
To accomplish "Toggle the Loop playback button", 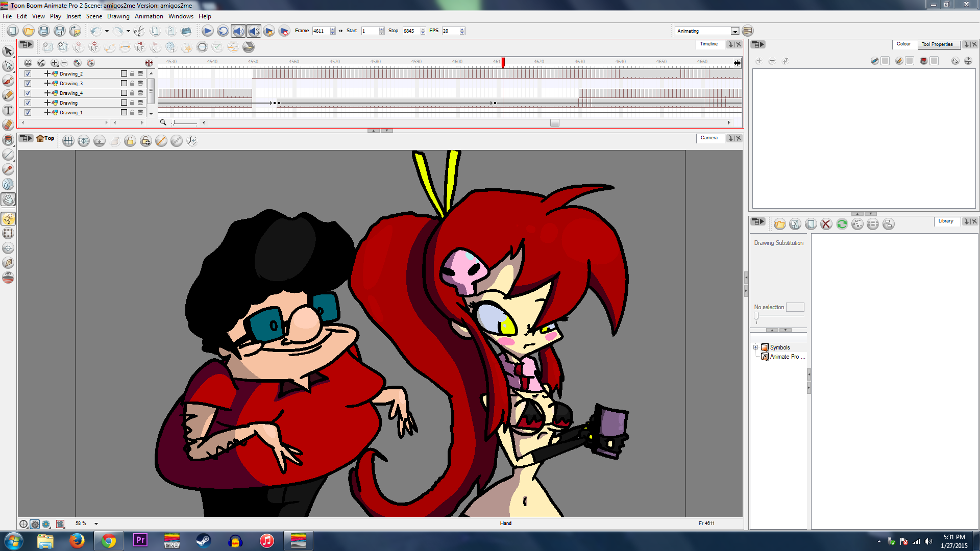I will 223,31.
